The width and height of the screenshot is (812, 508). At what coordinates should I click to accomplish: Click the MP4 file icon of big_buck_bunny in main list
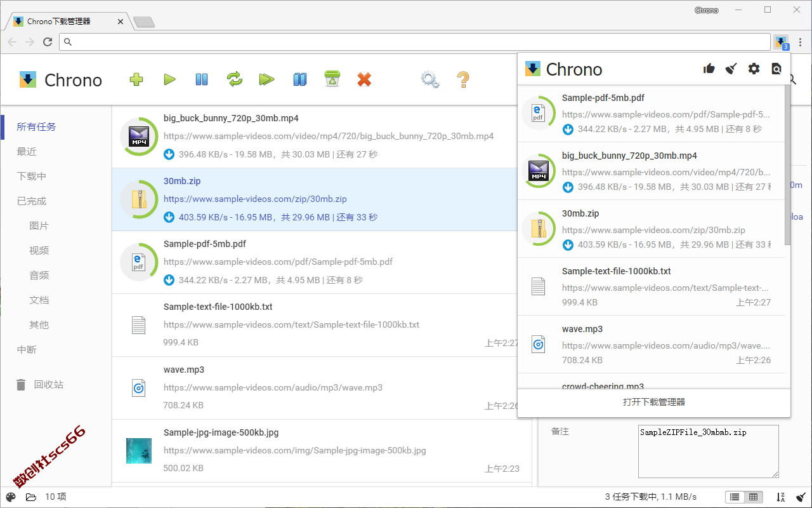pyautogui.click(x=138, y=136)
